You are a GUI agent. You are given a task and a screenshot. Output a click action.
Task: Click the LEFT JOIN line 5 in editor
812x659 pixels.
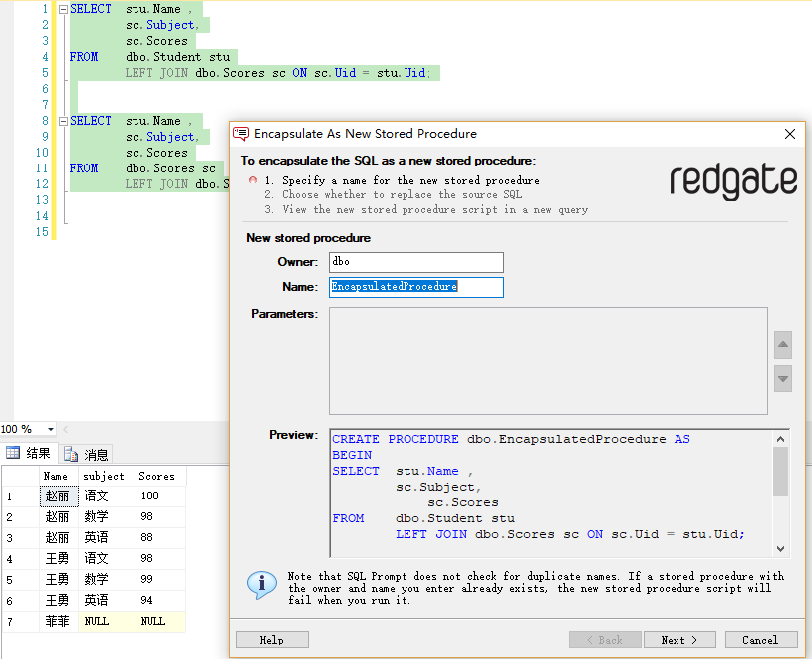pyautogui.click(x=278, y=73)
